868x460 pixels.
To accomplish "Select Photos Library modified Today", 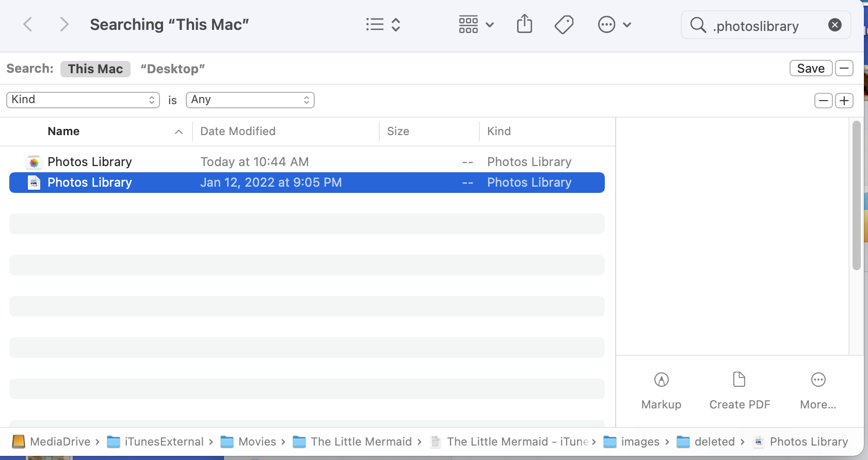I will click(307, 162).
